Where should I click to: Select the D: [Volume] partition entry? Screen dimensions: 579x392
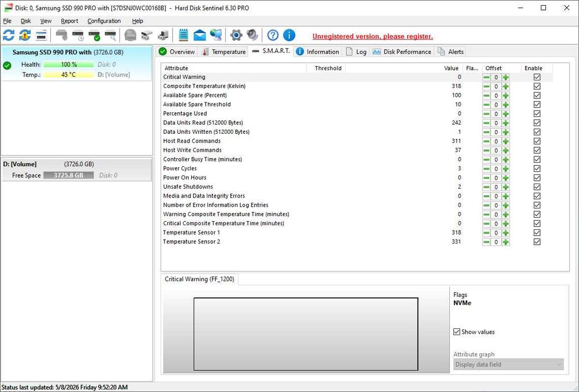pyautogui.click(x=76, y=170)
